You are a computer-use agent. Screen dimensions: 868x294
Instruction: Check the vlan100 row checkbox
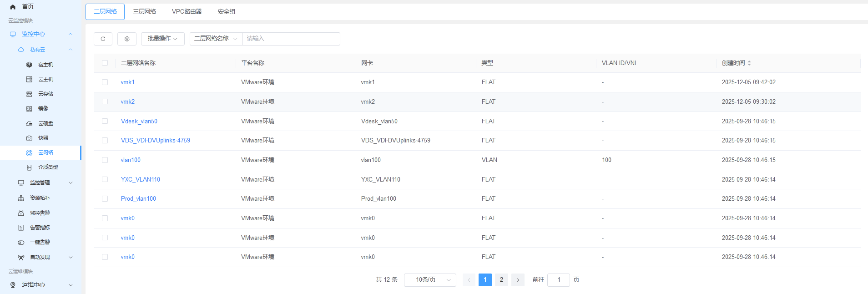click(105, 160)
